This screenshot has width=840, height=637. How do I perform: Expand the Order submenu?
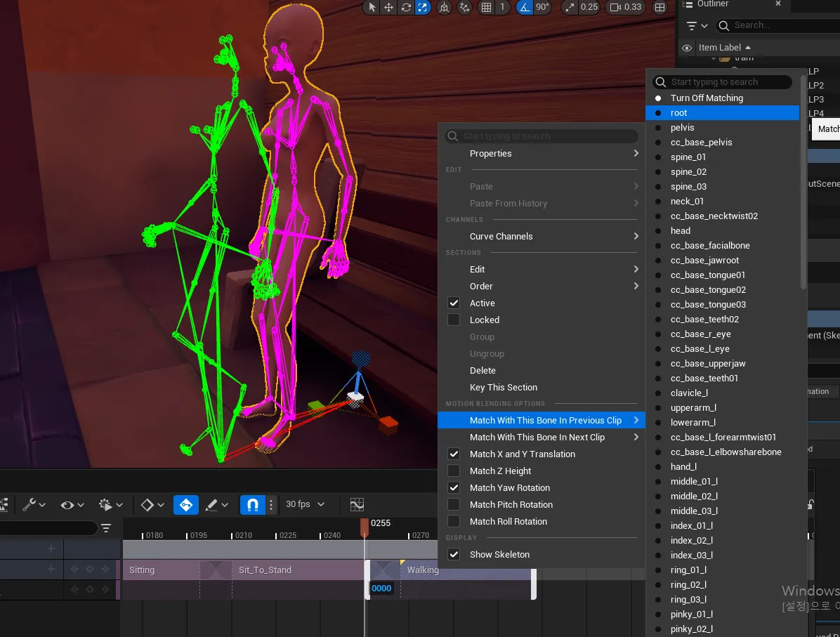541,286
